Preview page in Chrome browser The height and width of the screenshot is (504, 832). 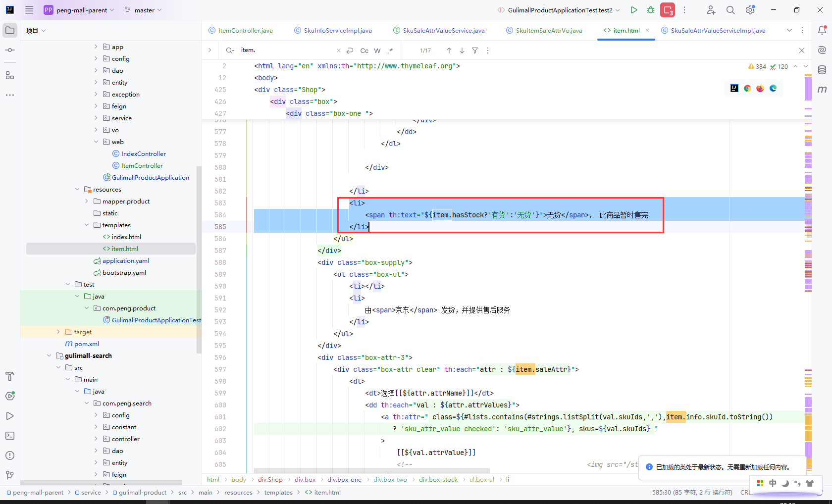pos(747,88)
